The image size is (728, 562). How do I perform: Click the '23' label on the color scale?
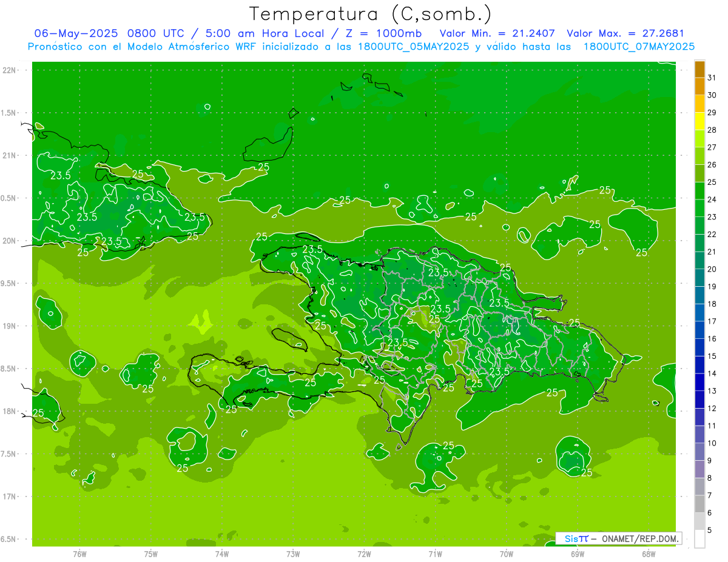[x=712, y=217]
